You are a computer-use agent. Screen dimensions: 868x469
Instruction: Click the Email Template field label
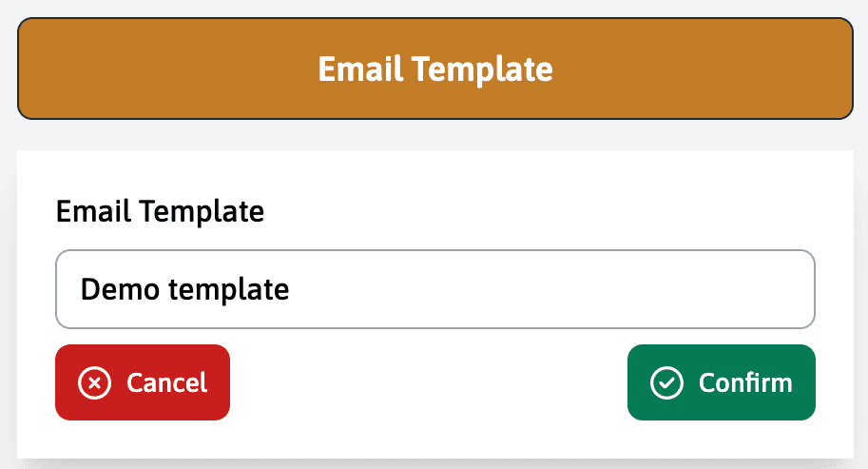click(x=160, y=211)
